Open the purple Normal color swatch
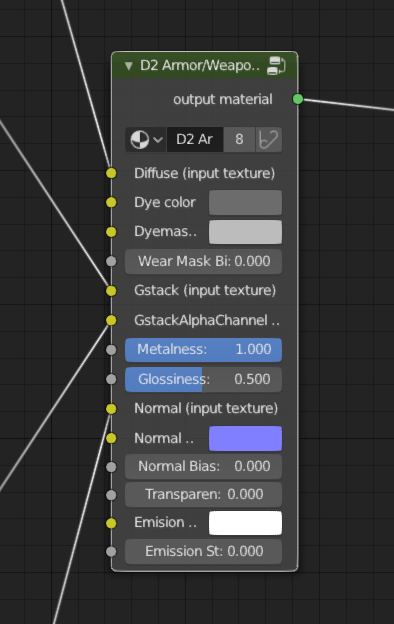The width and height of the screenshot is (394, 624). [246, 439]
